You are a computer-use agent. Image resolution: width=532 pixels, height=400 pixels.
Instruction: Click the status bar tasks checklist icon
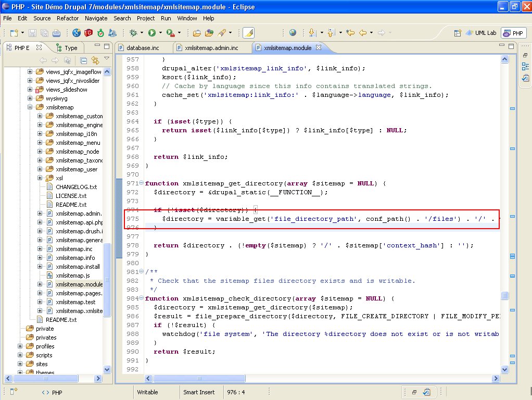pos(426,392)
